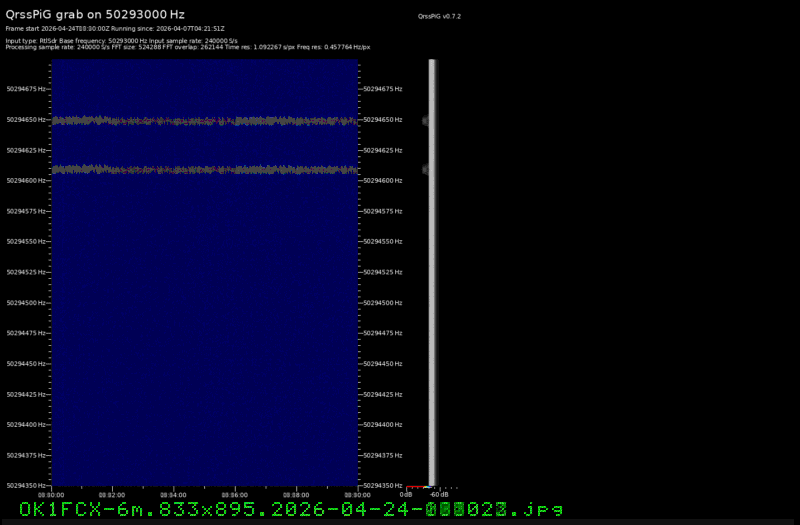Click the 08:38:00 time axis marker

pos(295,494)
